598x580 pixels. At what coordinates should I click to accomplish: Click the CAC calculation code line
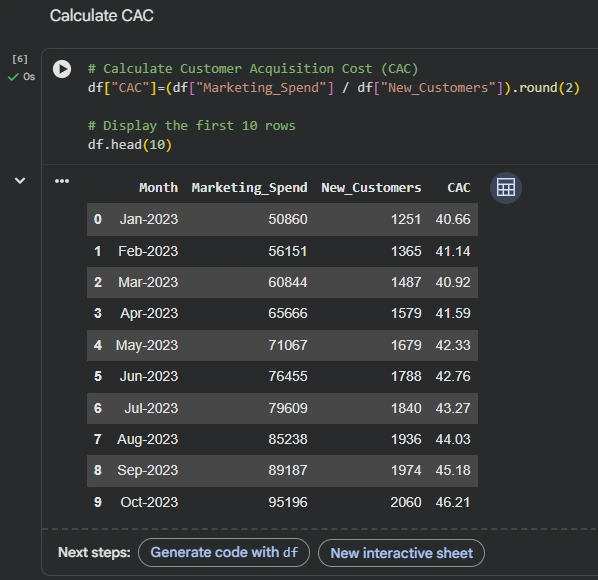[x=334, y=88]
